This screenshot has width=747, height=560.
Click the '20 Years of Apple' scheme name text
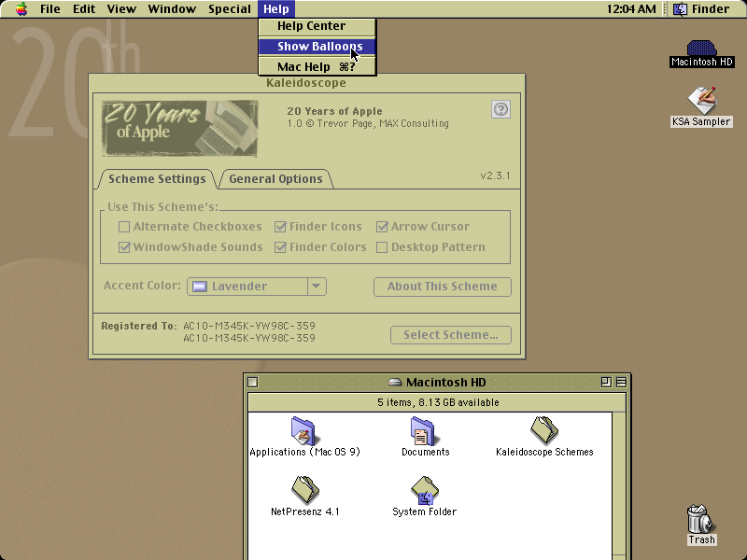[334, 111]
